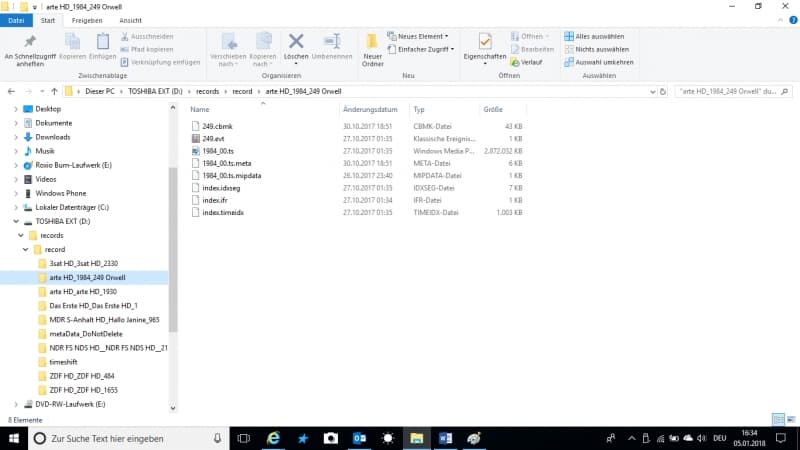
Task: Open Windows Start menu
Action: pyautogui.click(x=14, y=438)
